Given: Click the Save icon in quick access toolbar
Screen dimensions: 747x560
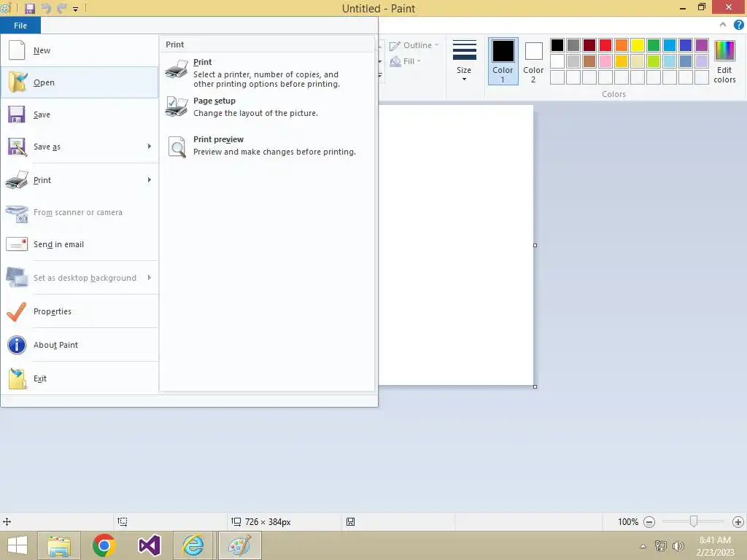Looking at the screenshot, I should pos(29,8).
